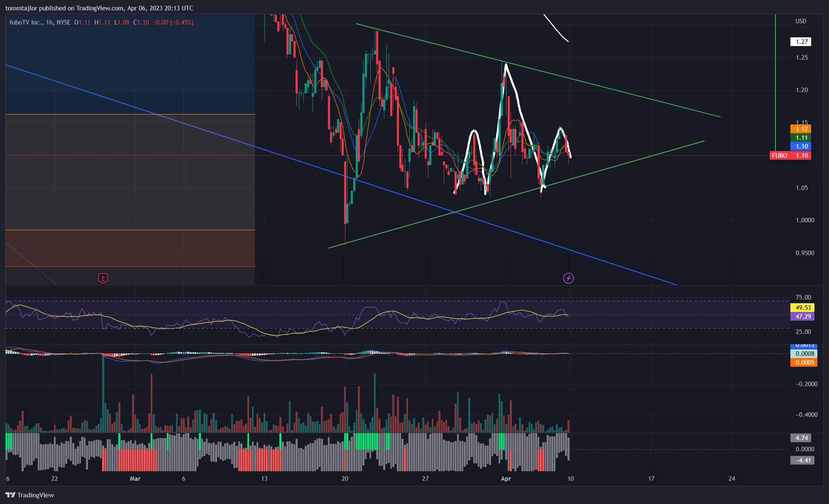
Task: Click the red FUBO 1.10 price tag
Action: (x=790, y=156)
